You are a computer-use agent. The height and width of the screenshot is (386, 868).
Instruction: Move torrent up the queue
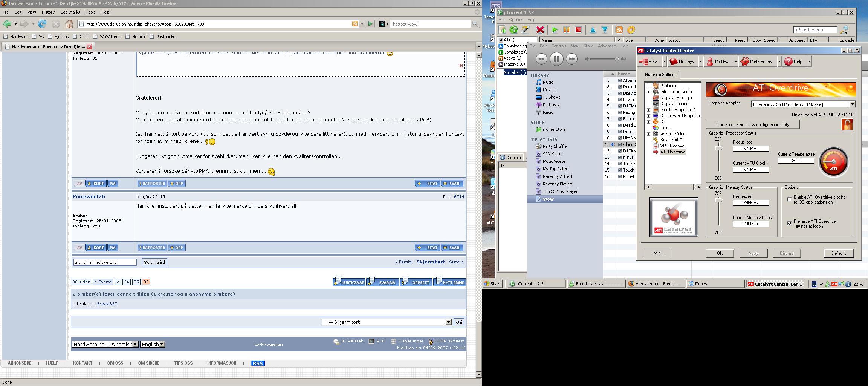[x=593, y=30]
